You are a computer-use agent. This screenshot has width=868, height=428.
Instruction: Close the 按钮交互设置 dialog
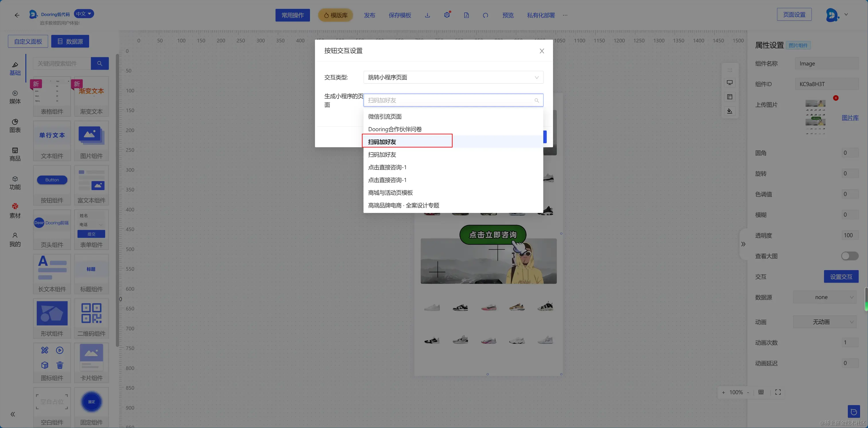(x=542, y=51)
